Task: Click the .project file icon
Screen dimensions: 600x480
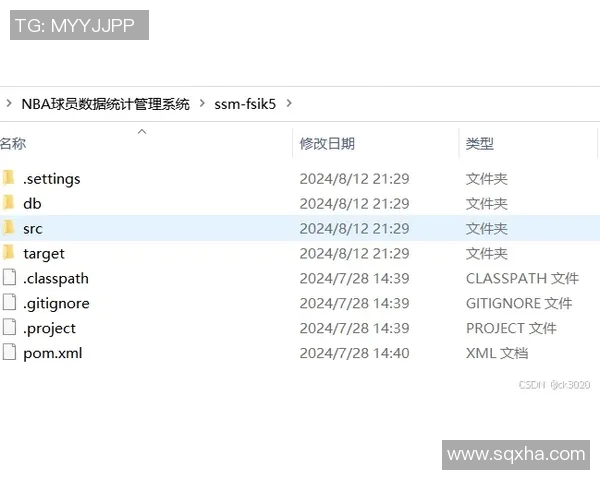Action: (x=9, y=327)
